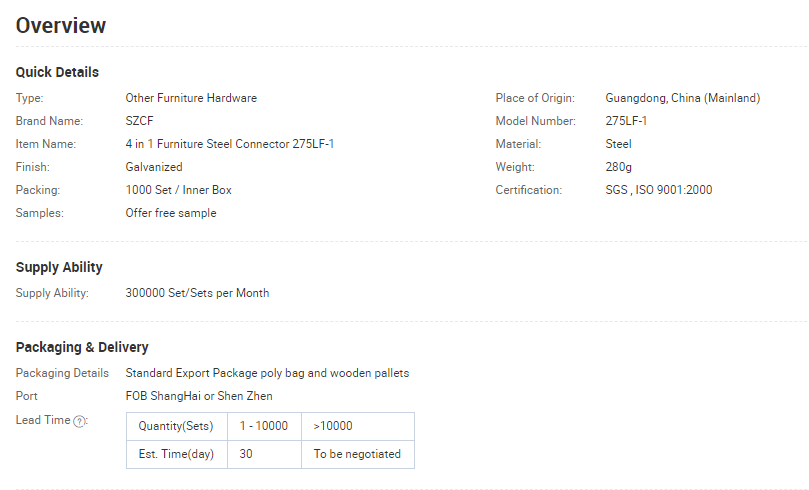Screen dimensions: 809x490
Task: Click the 'To be negotiated' table cell
Action: click(358, 454)
